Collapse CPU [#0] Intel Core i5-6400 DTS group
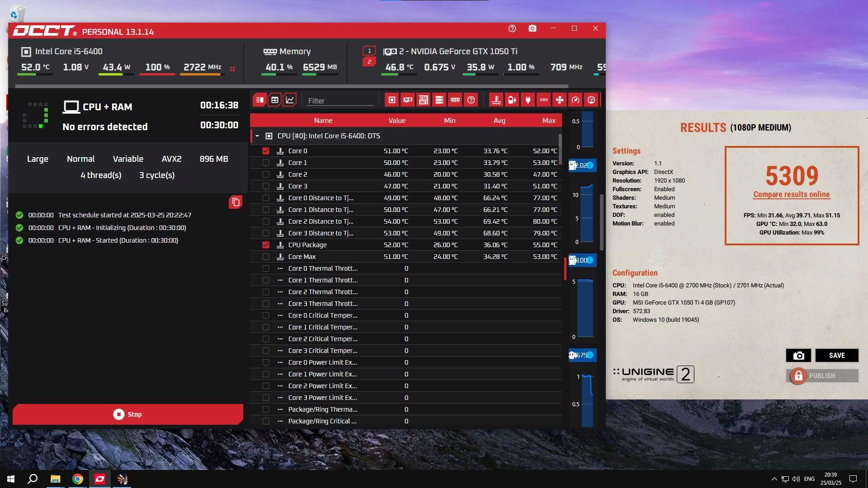This screenshot has height=488, width=868. (x=257, y=136)
